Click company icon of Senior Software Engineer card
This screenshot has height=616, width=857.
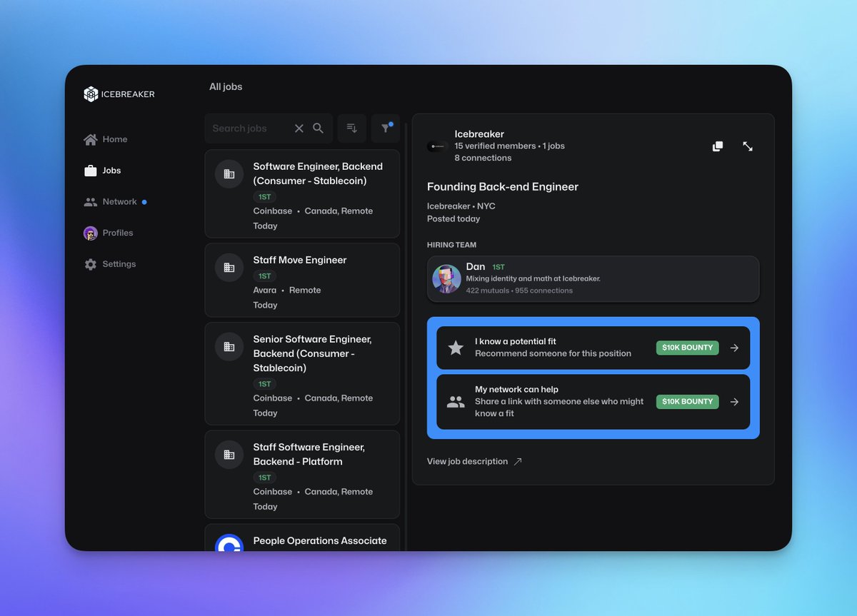pyautogui.click(x=229, y=347)
